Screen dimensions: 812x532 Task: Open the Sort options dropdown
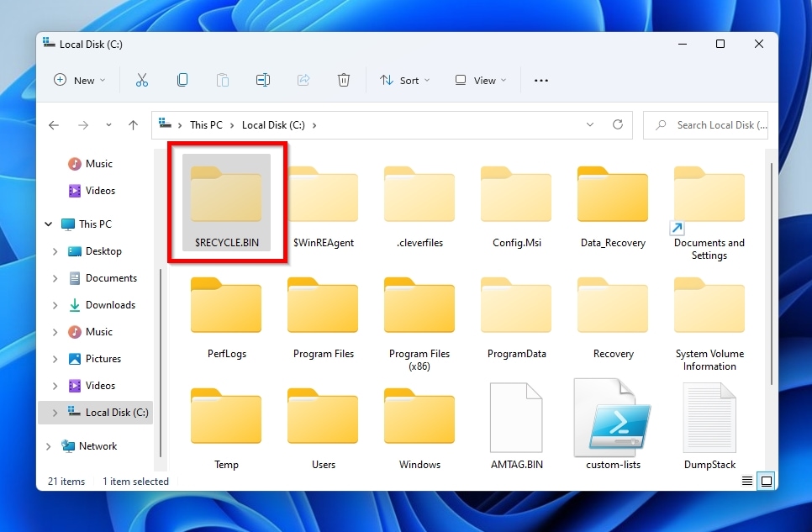(x=405, y=80)
